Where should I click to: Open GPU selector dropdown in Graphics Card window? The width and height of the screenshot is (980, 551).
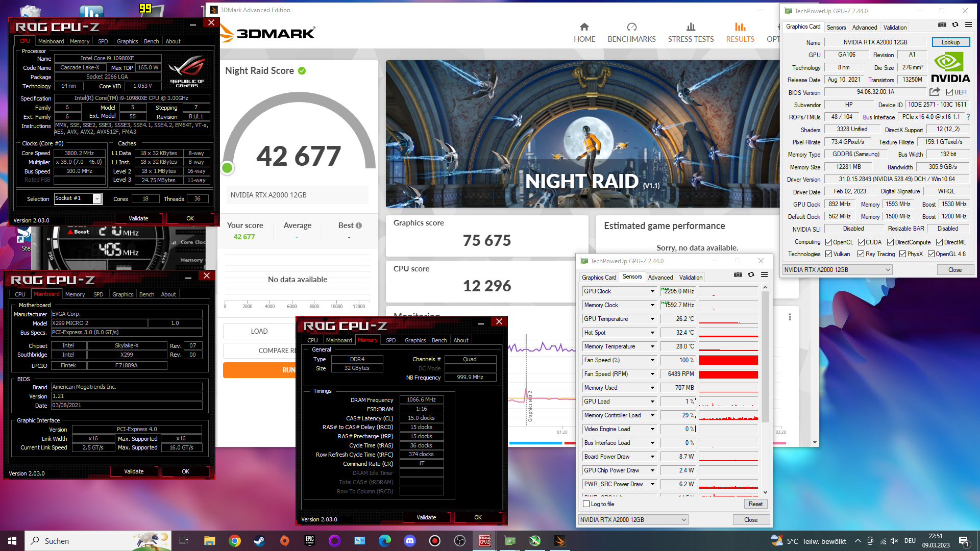tap(837, 269)
